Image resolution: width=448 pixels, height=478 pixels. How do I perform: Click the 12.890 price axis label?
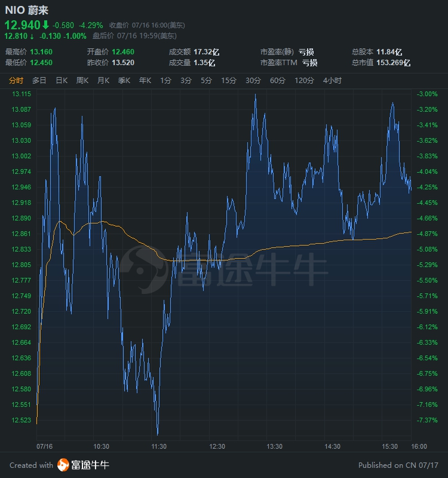pyautogui.click(x=22, y=218)
